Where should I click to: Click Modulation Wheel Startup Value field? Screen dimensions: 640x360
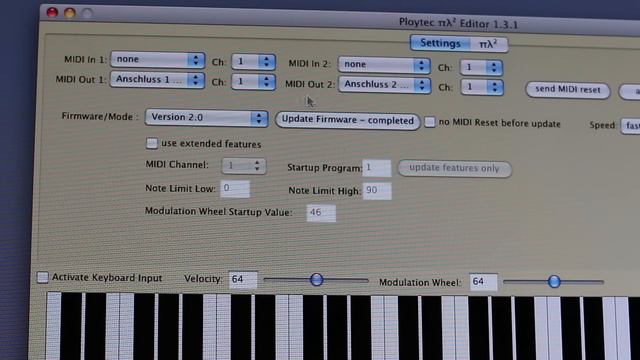click(321, 213)
